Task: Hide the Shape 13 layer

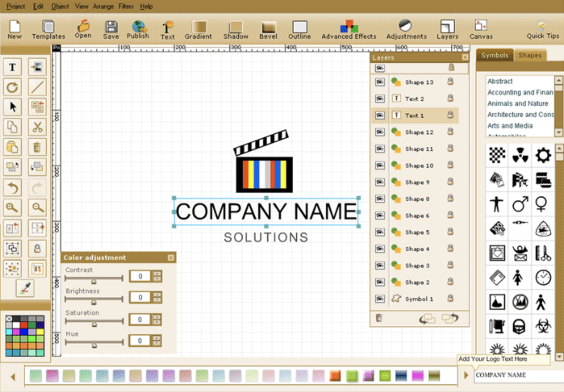Action: [379, 82]
